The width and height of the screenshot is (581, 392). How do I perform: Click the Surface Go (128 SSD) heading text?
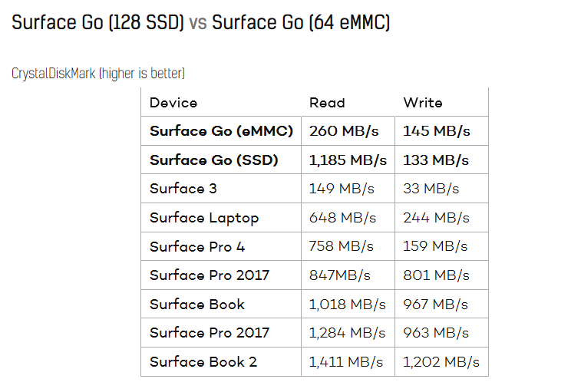[x=97, y=23]
